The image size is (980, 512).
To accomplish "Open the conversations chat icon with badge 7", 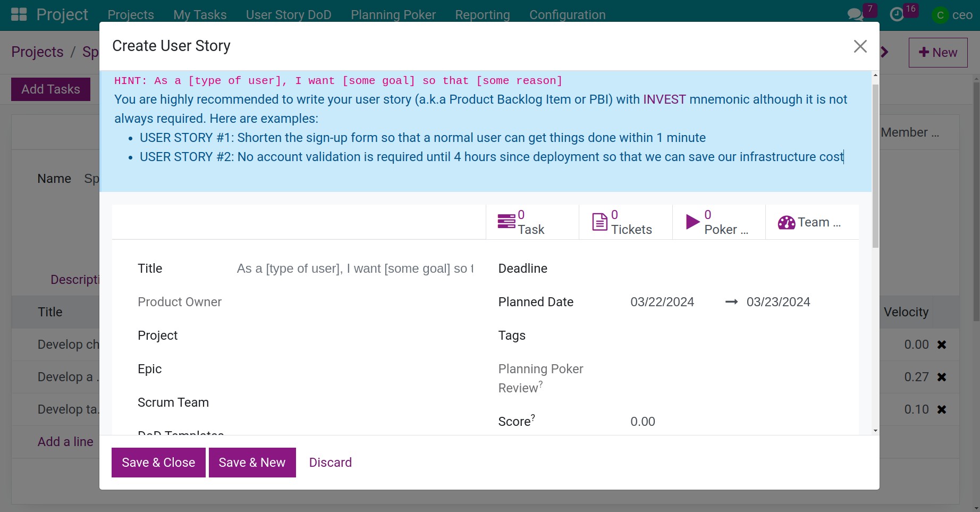I will 855,14.
